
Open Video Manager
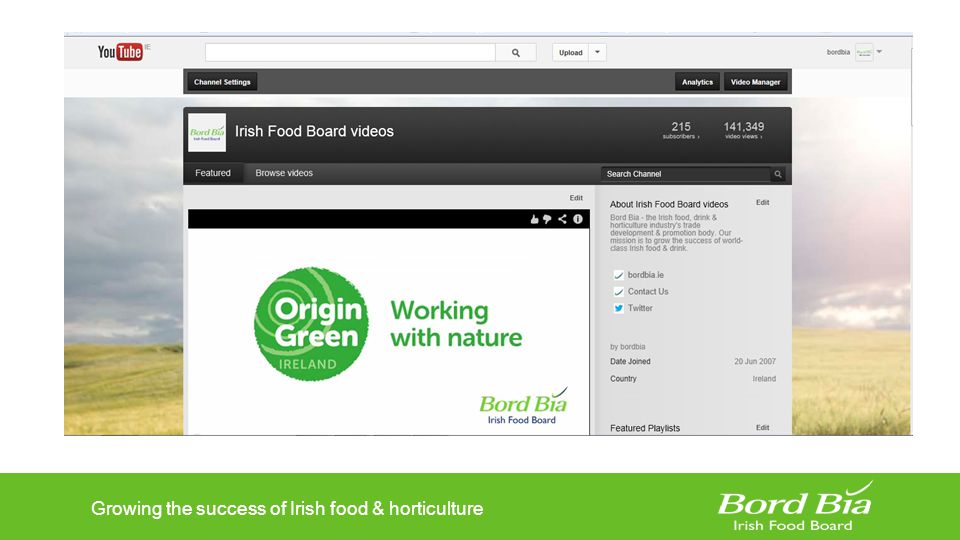(x=755, y=82)
